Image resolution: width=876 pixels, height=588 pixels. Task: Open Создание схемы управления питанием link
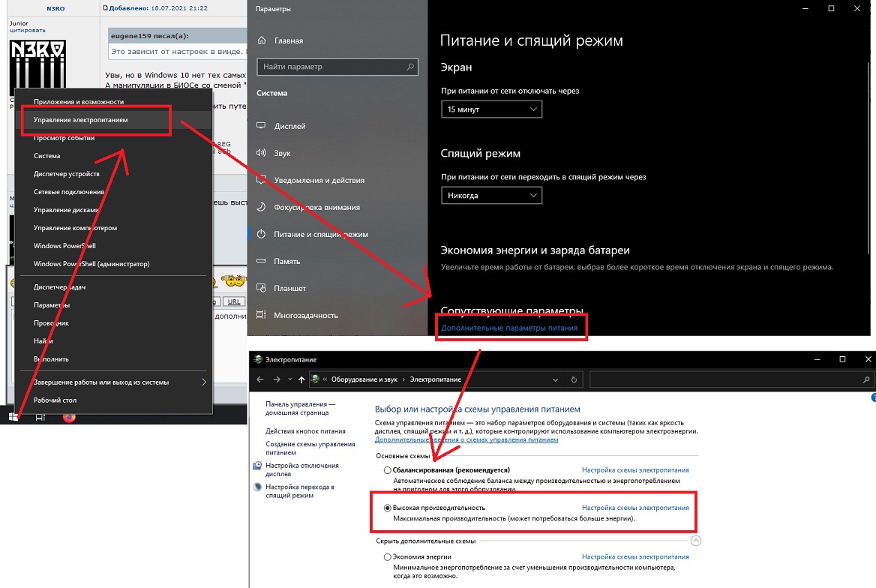(310, 448)
